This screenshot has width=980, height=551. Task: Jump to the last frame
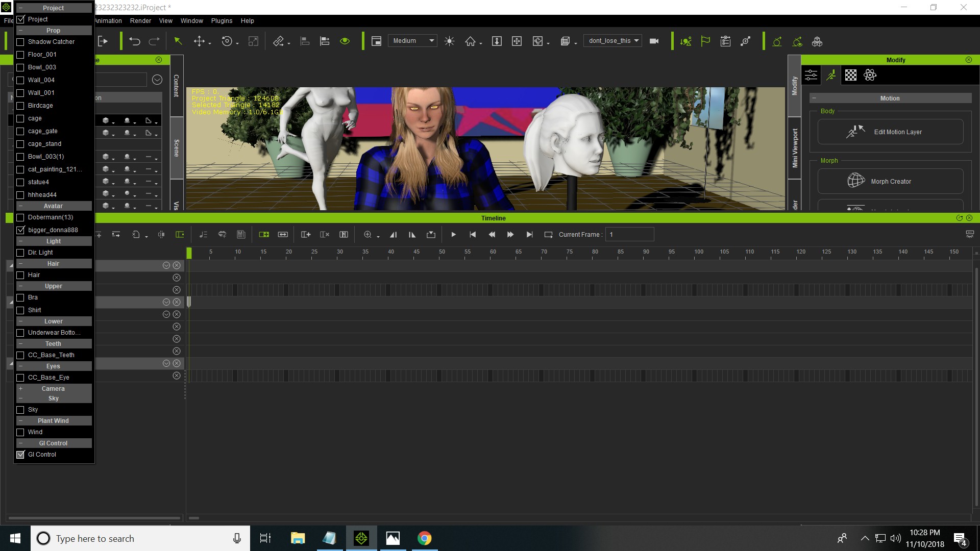[x=529, y=235]
